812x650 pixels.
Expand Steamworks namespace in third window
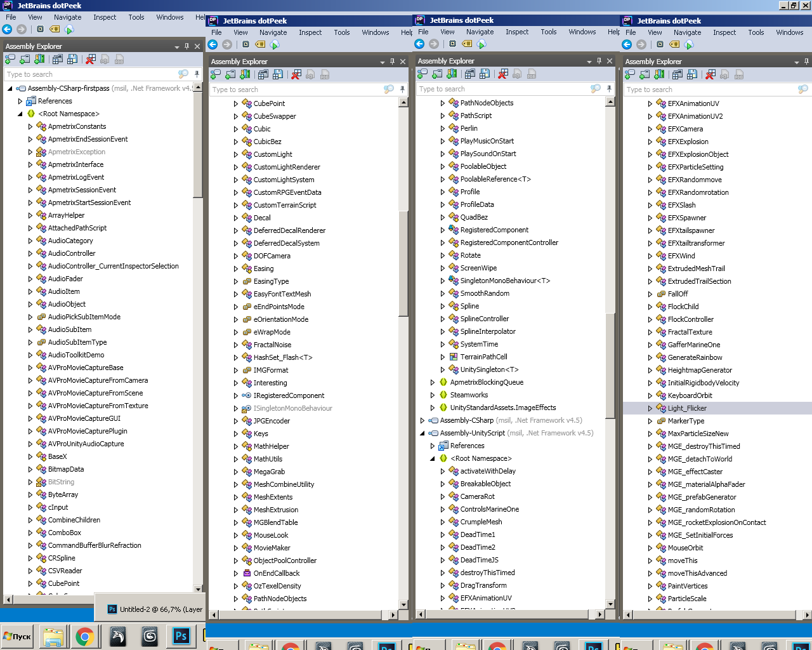[x=433, y=395]
